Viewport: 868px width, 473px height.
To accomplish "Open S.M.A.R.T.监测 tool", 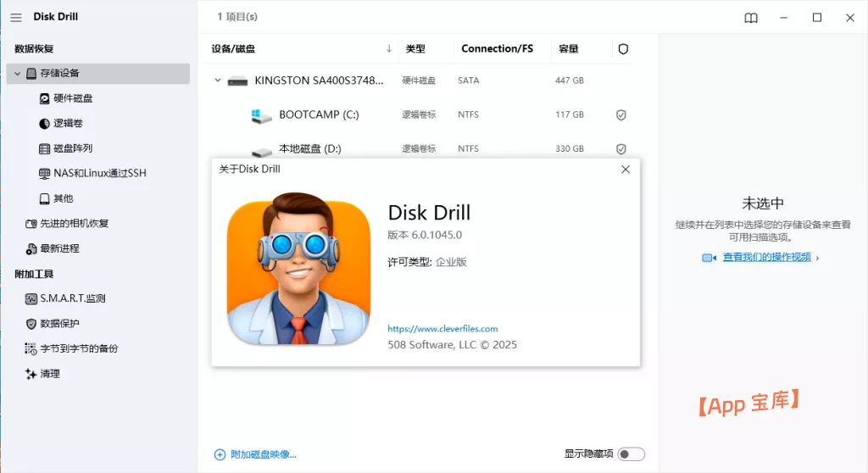I will click(73, 298).
